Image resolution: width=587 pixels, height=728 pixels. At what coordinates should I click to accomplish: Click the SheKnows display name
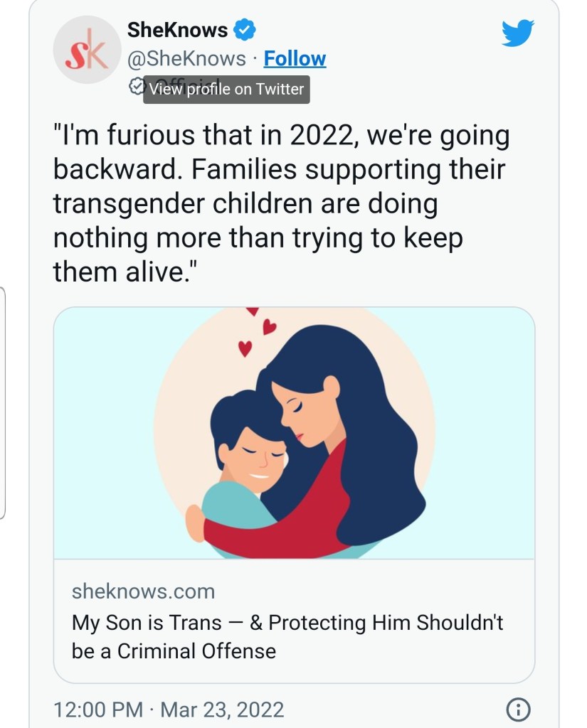click(177, 30)
